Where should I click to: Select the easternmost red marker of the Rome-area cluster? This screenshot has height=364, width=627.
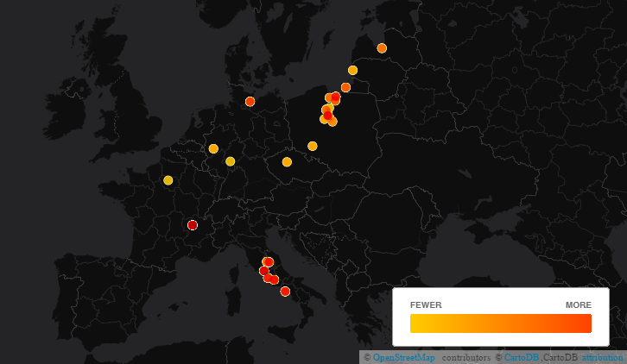(274, 279)
